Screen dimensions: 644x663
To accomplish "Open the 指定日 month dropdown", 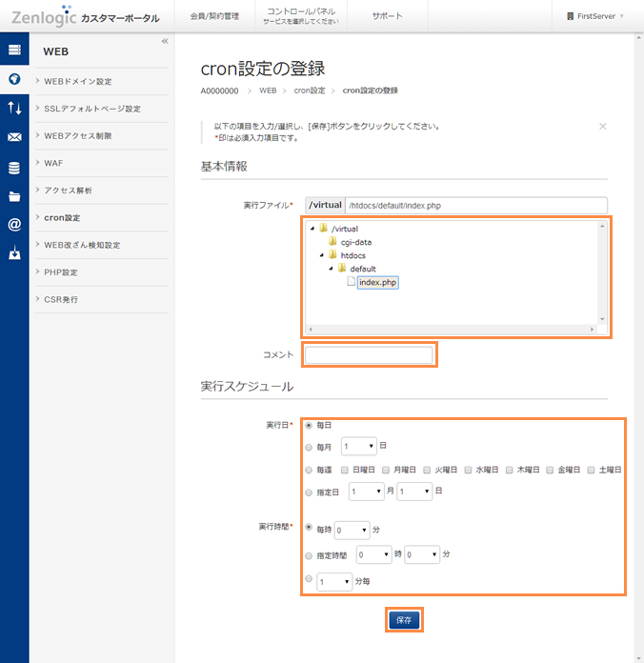I will [x=366, y=492].
